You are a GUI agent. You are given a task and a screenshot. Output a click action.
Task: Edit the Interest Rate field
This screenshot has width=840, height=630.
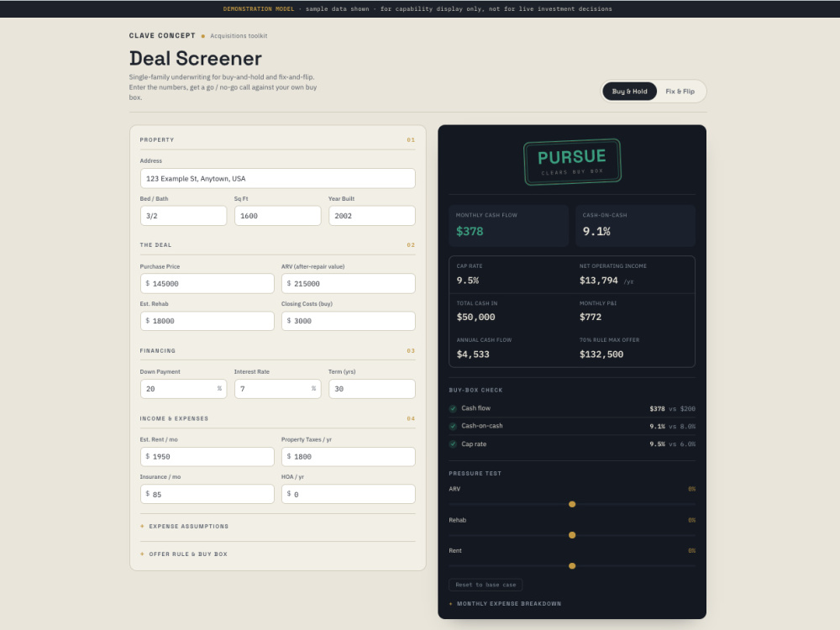(277, 389)
